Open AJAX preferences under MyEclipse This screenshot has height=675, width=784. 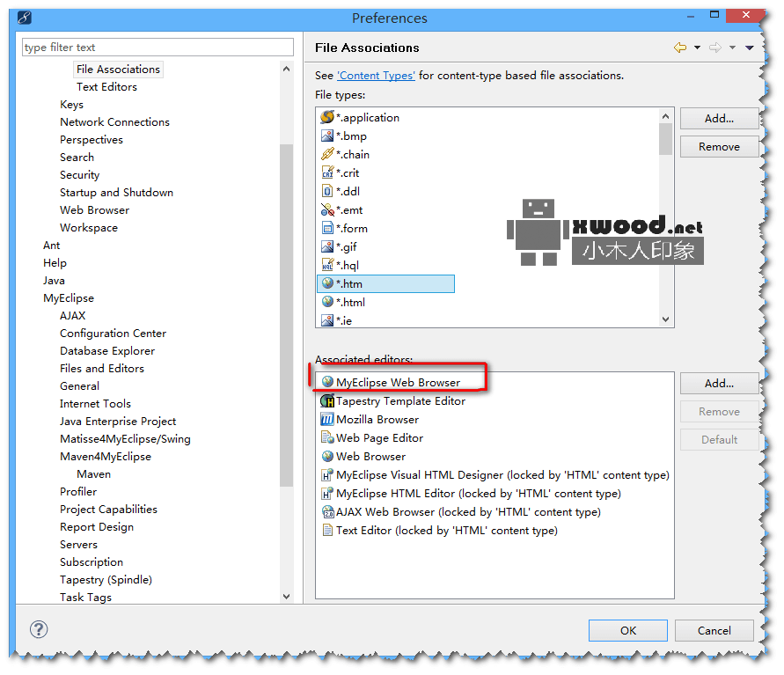[x=72, y=316]
